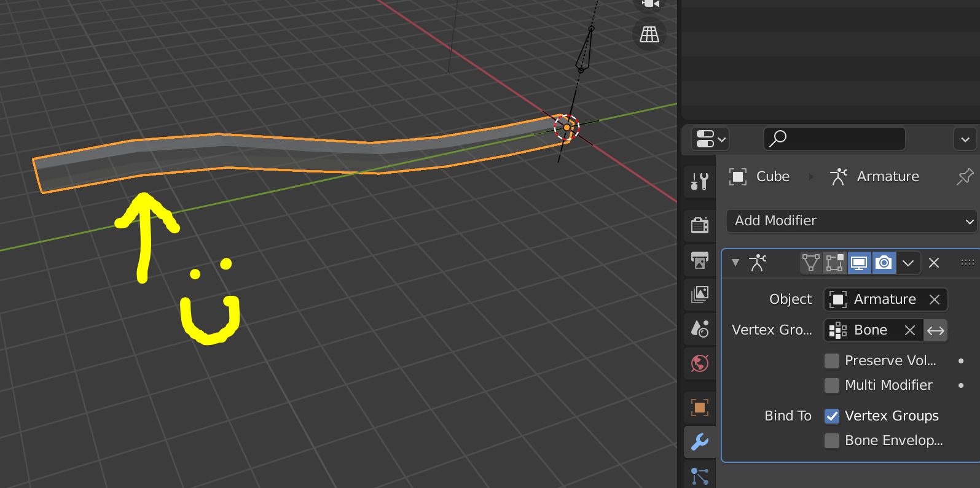Open the Render properties tab

699,225
